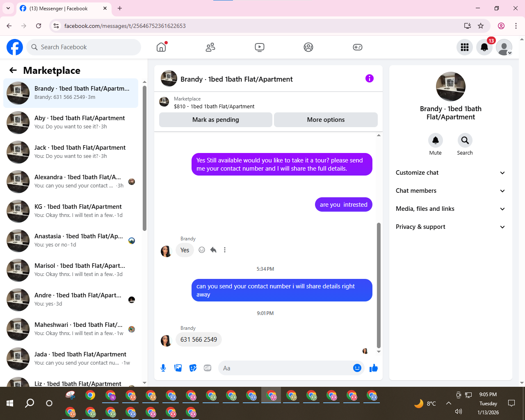Open the Windows taskbar search
Screen dimensions: 525x420
30,403
